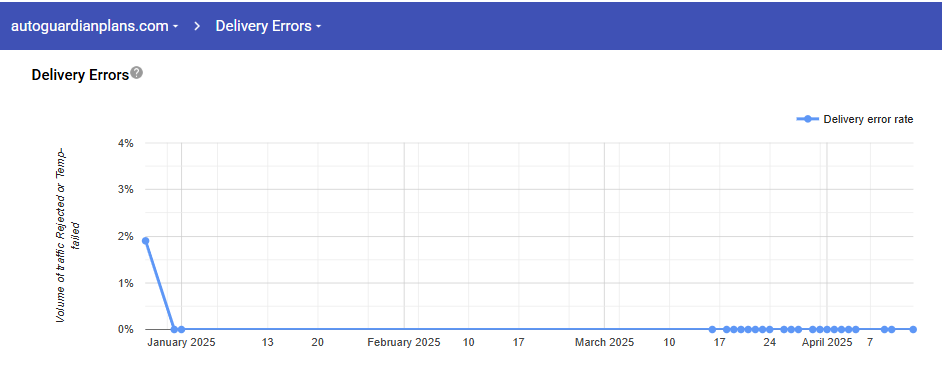Image resolution: width=942 pixels, height=386 pixels.
Task: Expand the autoguardianplans.com domain dropdown
Action: (x=95, y=26)
